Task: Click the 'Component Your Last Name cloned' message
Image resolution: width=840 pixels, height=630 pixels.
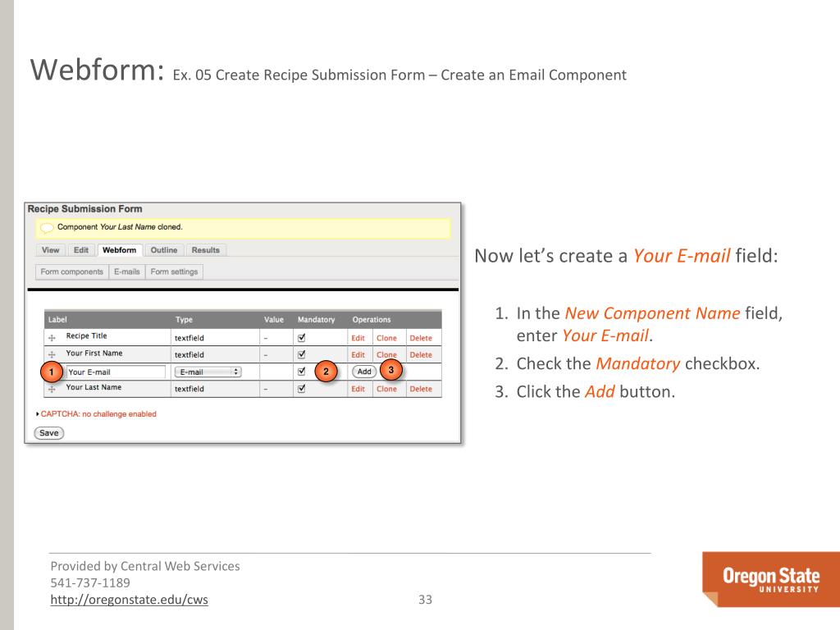Action: point(120,227)
